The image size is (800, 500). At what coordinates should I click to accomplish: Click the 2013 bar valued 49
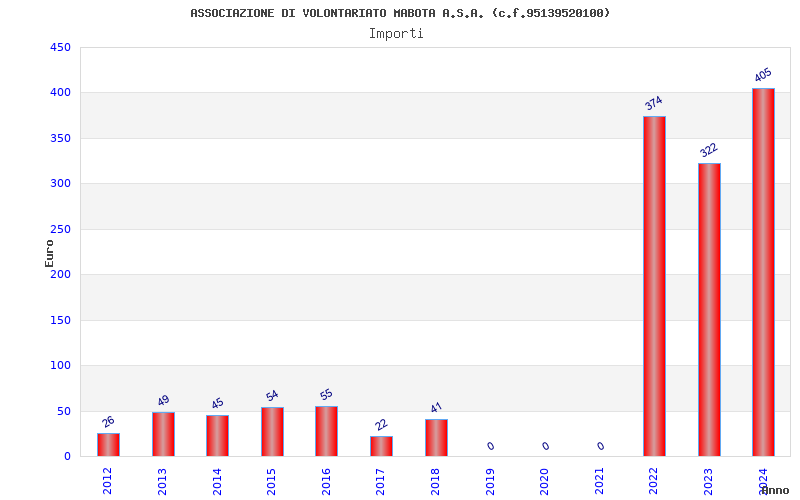163,434
